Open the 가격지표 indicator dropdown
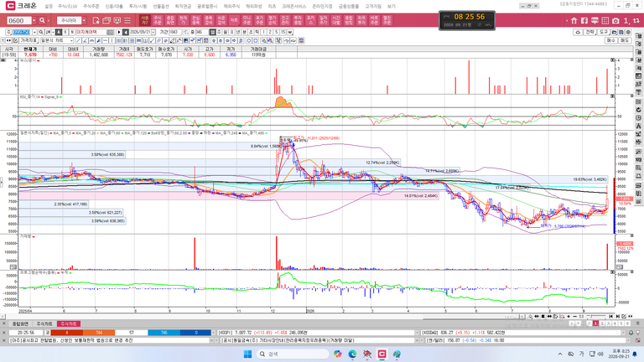The width and height of the screenshot is (644, 362). click(29, 40)
